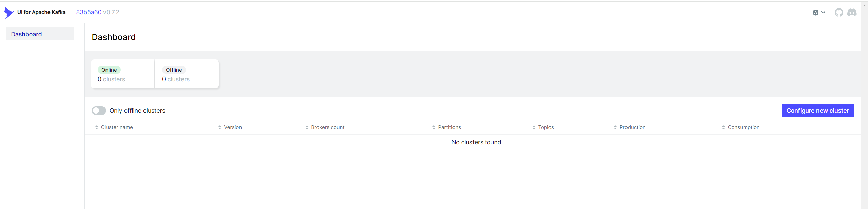Sort by Partitions arrows icon
This screenshot has width=868, height=209.
tap(434, 127)
